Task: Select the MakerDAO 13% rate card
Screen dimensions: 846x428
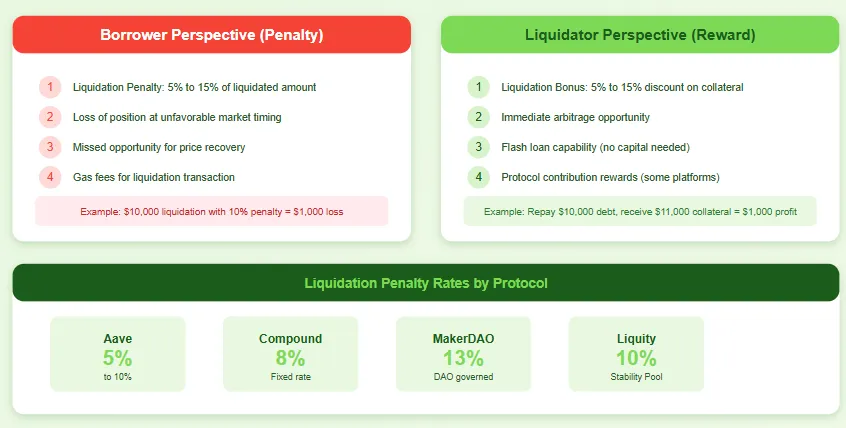Action: point(463,354)
